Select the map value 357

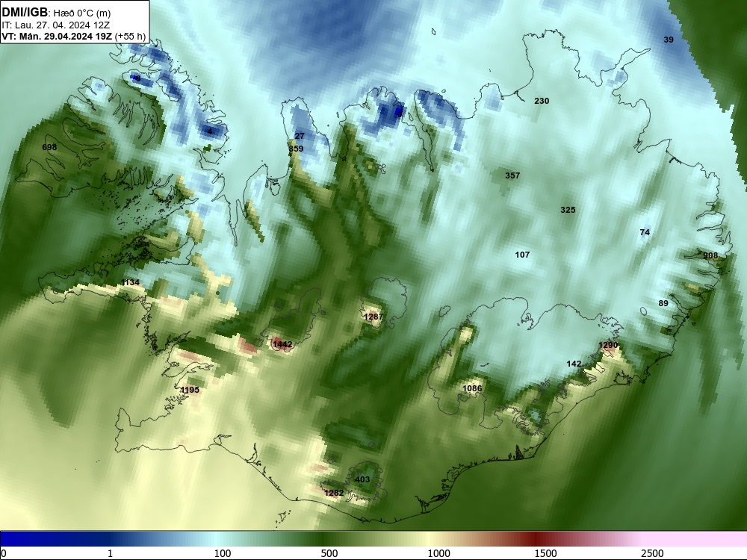point(512,175)
